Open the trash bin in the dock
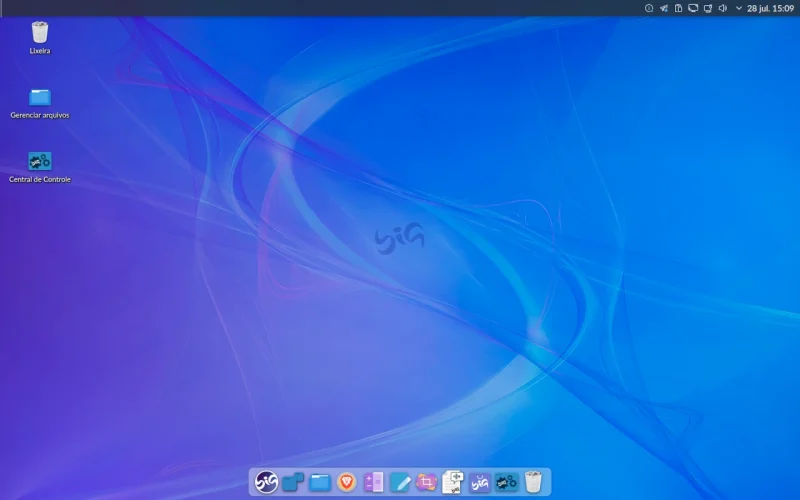 pos(533,482)
